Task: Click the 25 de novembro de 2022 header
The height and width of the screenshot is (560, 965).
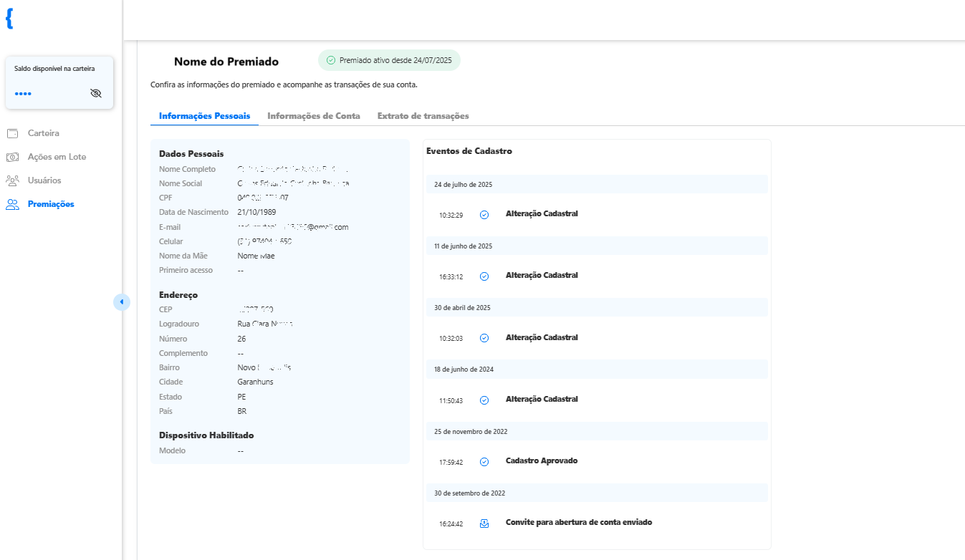Action: pos(597,431)
